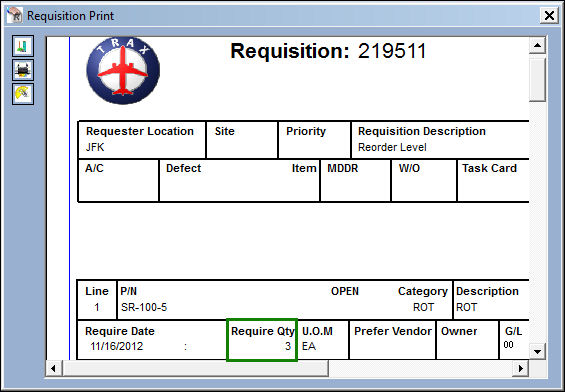Click the Site column label
The height and width of the screenshot is (392, 565).
[x=224, y=131]
